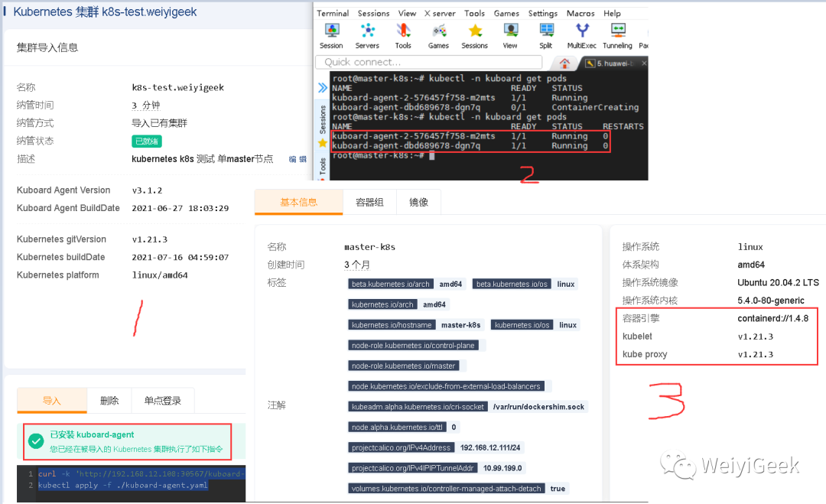Click the projectcalico.org/IPv4Address annotation tag
Screen dimensions: 826x504
pyautogui.click(x=401, y=447)
